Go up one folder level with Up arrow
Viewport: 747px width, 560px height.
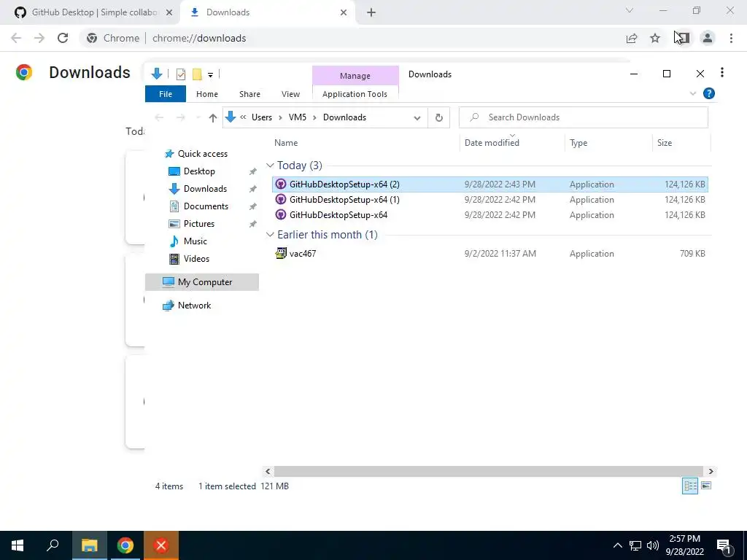213,117
